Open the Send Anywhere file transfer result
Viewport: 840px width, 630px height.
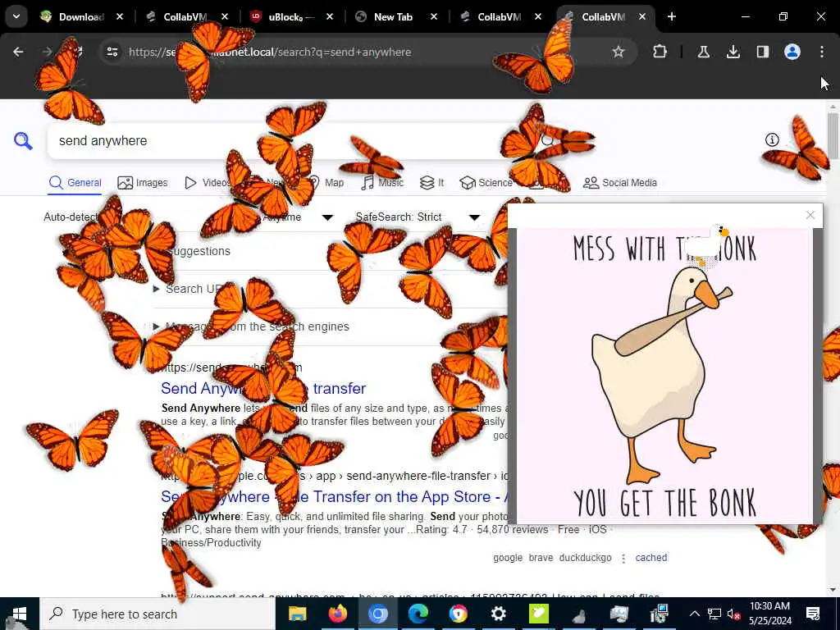click(x=263, y=388)
